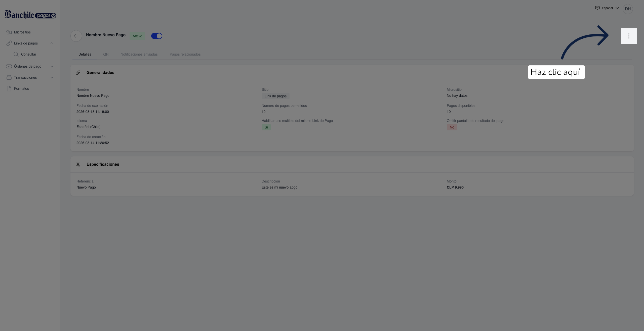
Task: Switch to the QR tab
Action: pyautogui.click(x=106, y=54)
